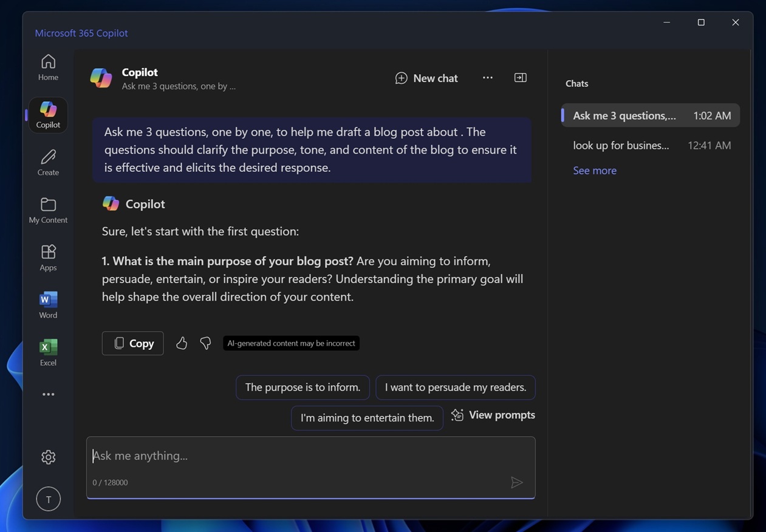This screenshot has height=532, width=766.
Task: Open the conversation options menu
Action: click(x=488, y=78)
